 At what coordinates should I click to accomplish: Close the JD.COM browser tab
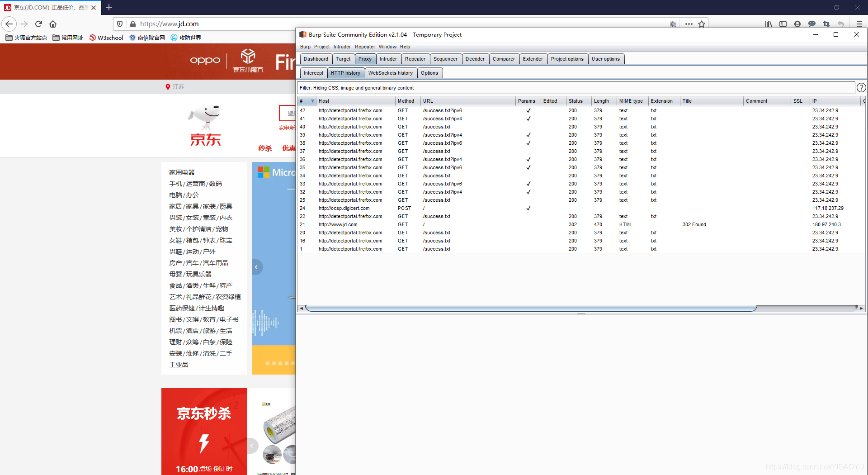point(94,8)
